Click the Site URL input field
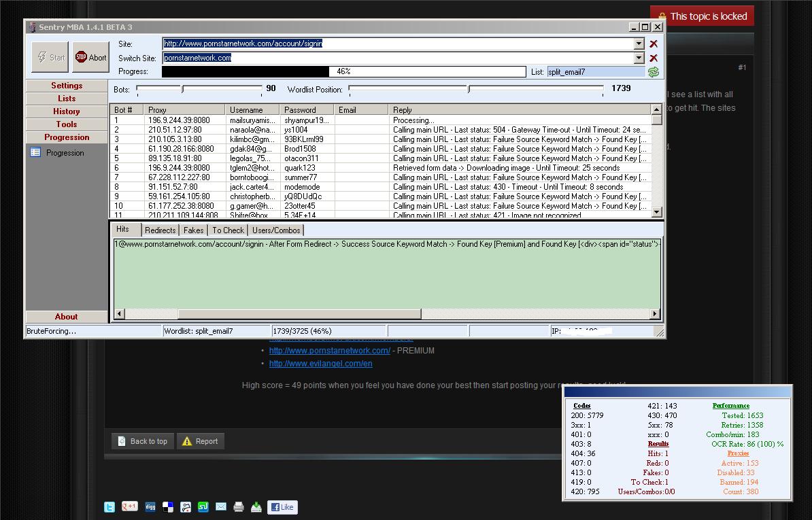The image size is (812, 520). [x=399, y=44]
